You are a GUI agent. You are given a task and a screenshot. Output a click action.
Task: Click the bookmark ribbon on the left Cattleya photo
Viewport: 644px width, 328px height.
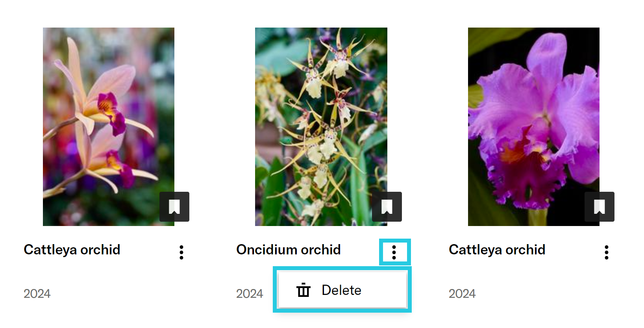[x=174, y=207]
